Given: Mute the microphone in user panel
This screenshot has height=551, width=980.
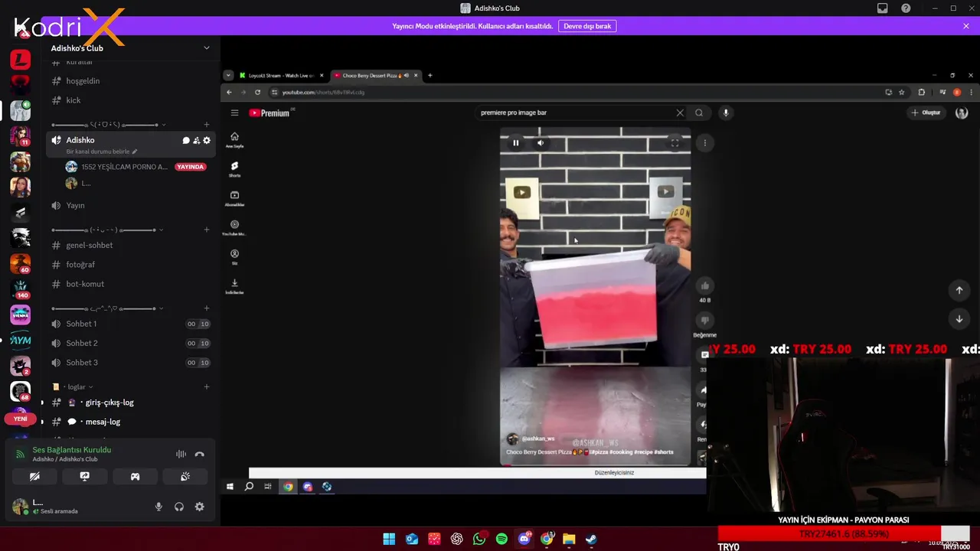Looking at the screenshot, I should 158,507.
